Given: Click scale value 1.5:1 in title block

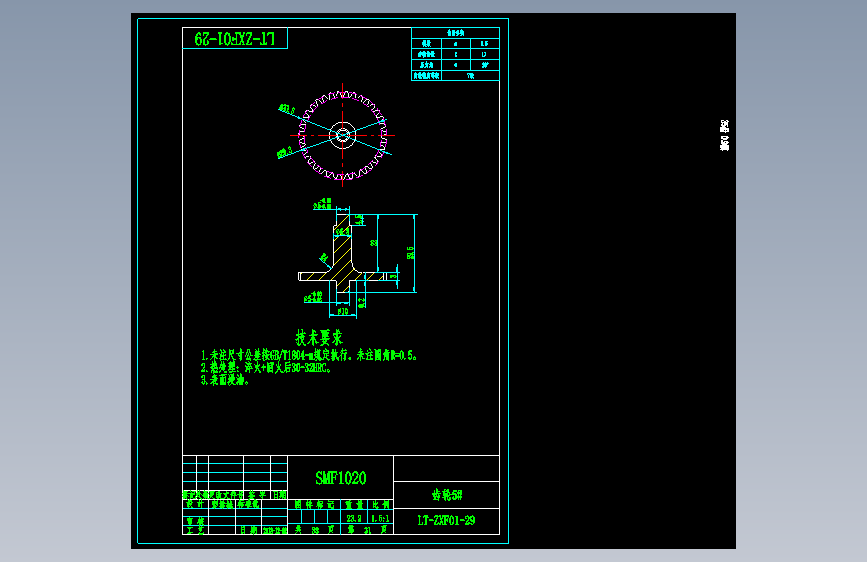Looking at the screenshot, I should tap(380, 518).
